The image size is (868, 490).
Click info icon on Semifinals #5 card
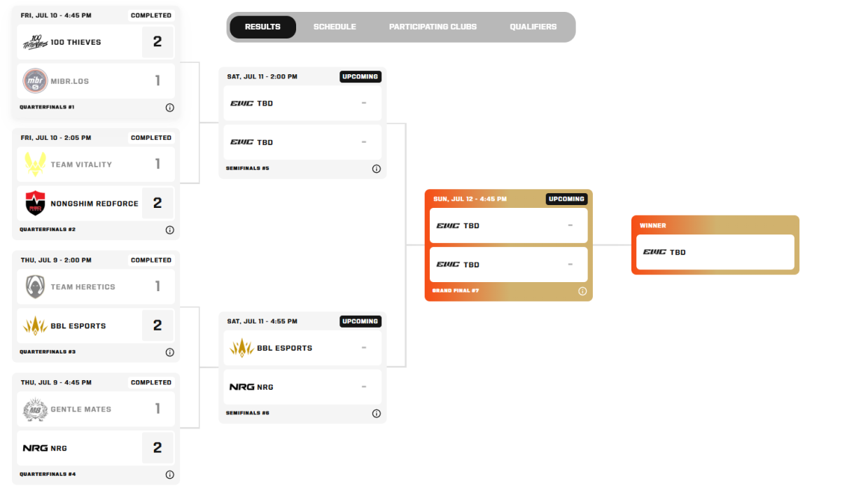376,169
